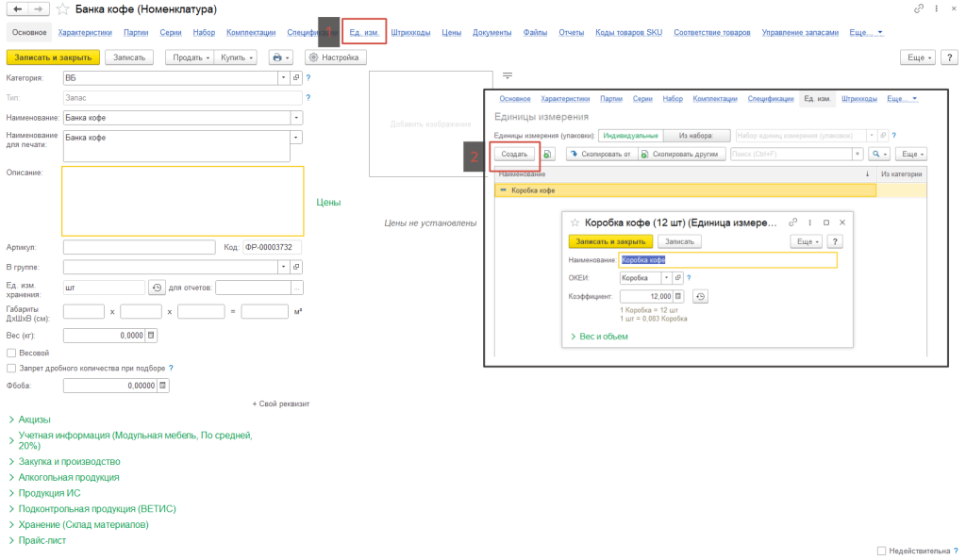Copy the link to this form
Screen dimensions: 966x560
(x=919, y=8)
